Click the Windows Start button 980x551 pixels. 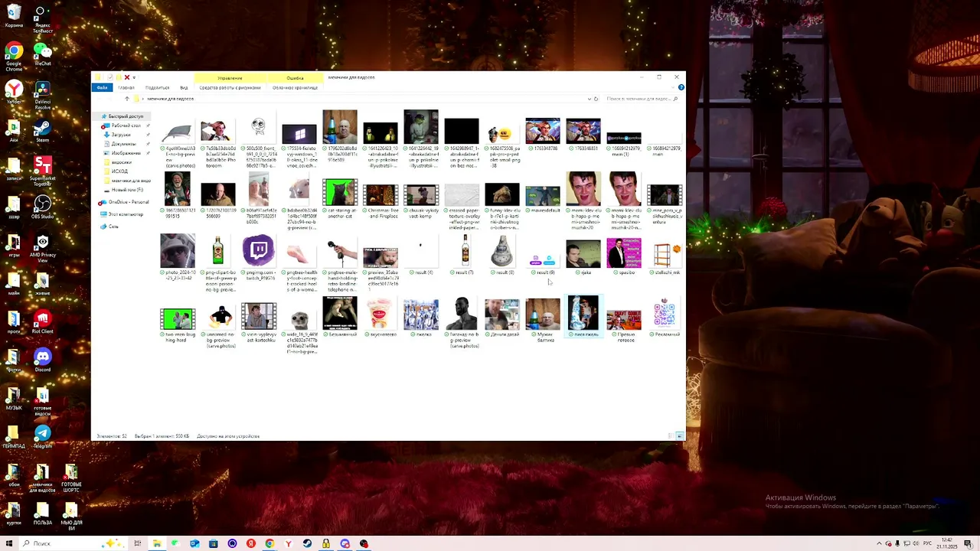point(9,543)
